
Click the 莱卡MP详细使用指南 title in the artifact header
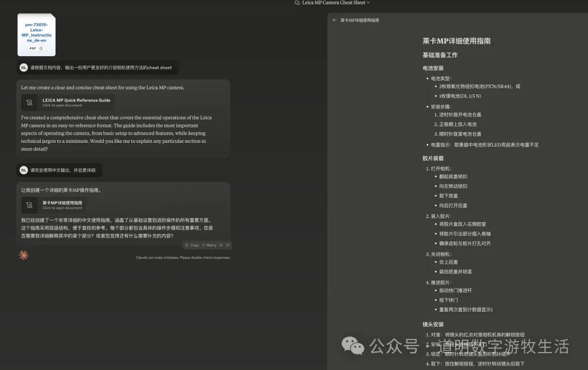click(x=359, y=20)
